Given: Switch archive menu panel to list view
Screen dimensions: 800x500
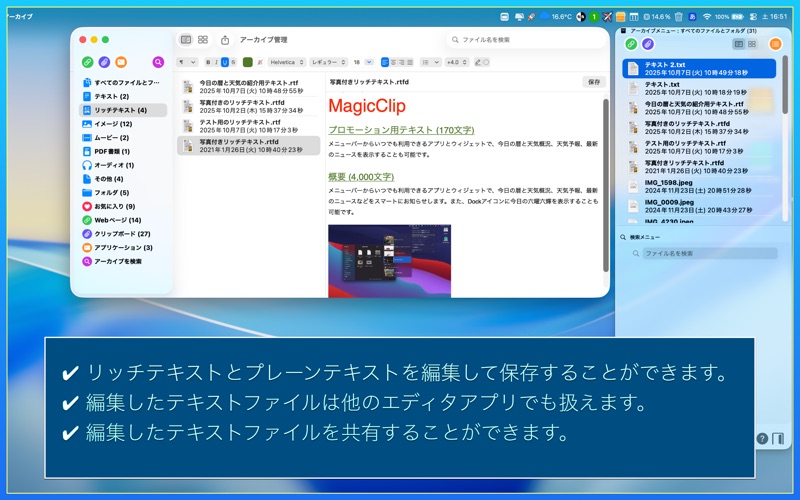Looking at the screenshot, I should 738,44.
